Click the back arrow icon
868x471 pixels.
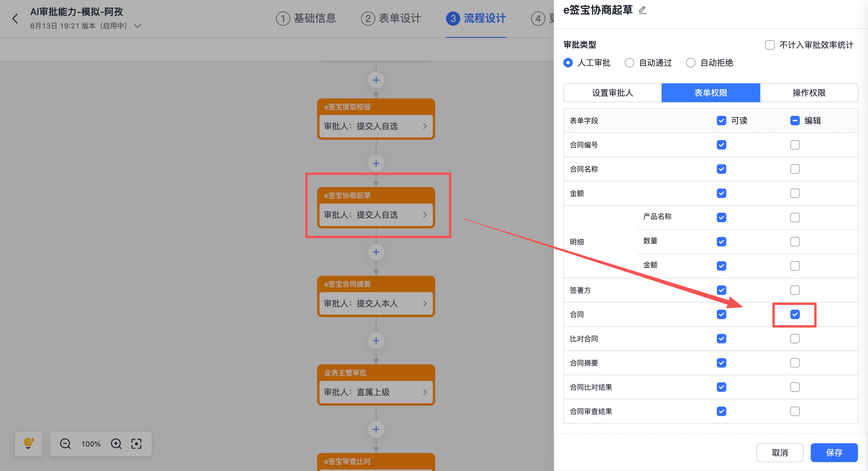[15, 19]
